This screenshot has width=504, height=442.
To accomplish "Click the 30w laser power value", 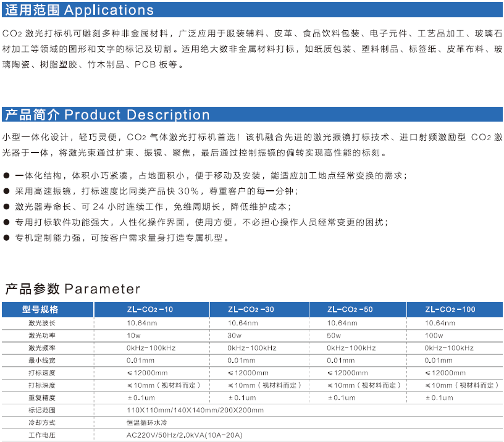I will tap(235, 335).
